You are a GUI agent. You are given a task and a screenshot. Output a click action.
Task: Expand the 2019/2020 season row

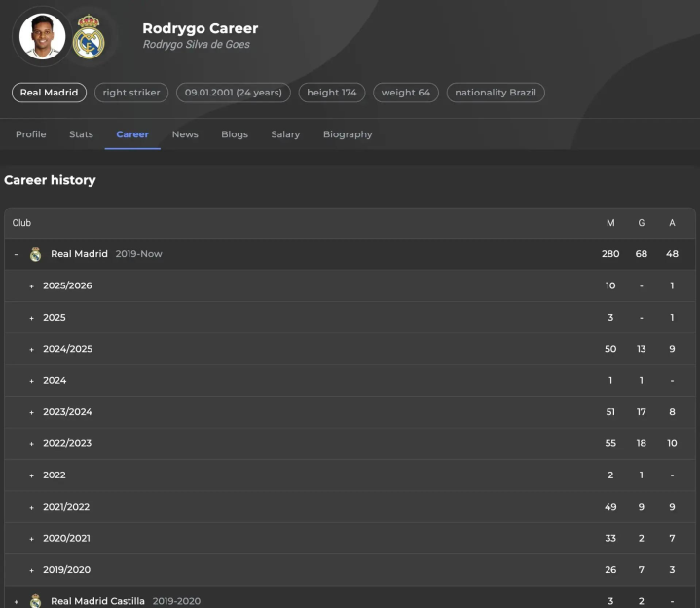32,570
